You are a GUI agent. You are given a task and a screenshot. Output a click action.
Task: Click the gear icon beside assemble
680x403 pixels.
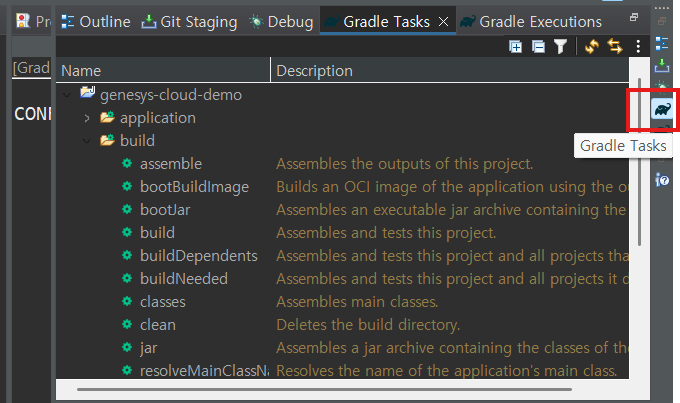[127, 164]
